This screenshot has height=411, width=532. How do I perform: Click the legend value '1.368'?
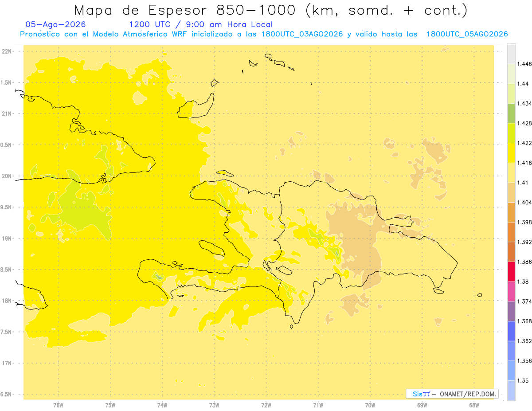pyautogui.click(x=524, y=321)
